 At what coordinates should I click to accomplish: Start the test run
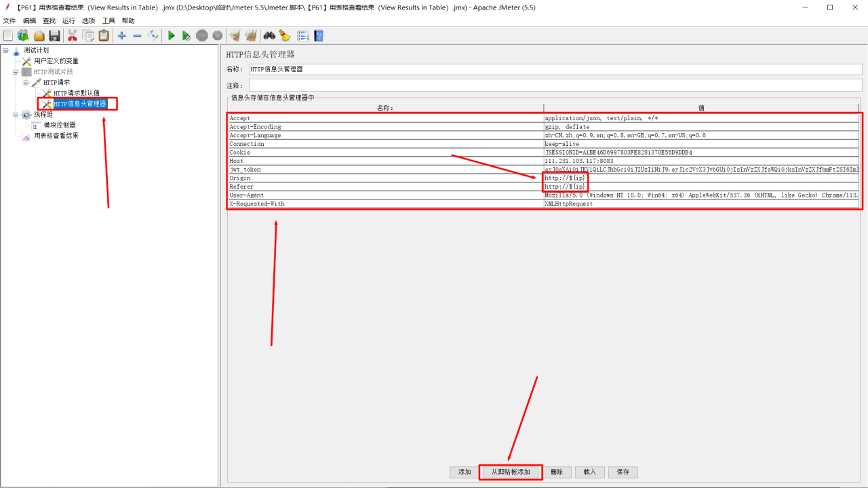point(172,35)
